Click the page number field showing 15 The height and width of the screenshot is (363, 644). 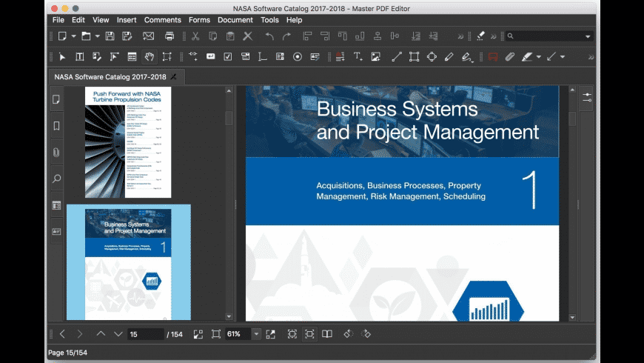[x=145, y=334]
